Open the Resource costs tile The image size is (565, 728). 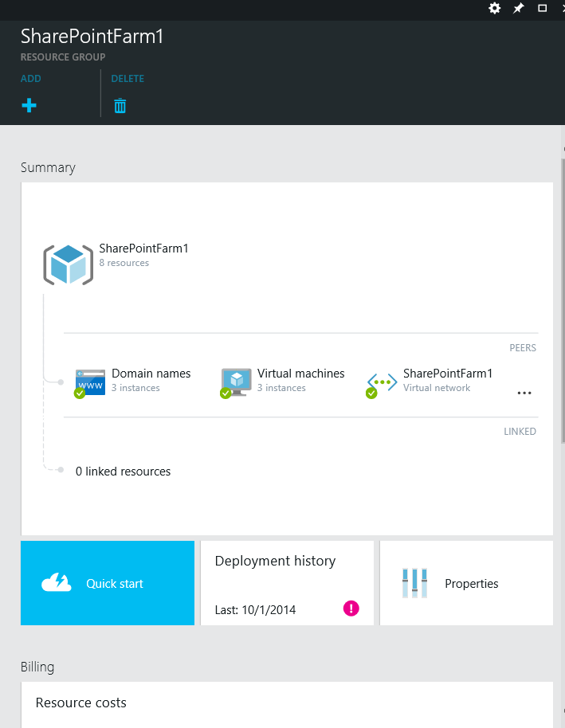[287, 705]
